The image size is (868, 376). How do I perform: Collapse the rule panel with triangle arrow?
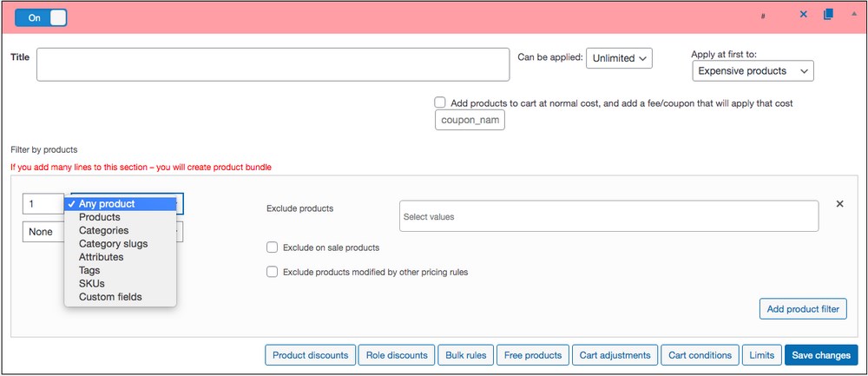click(853, 13)
